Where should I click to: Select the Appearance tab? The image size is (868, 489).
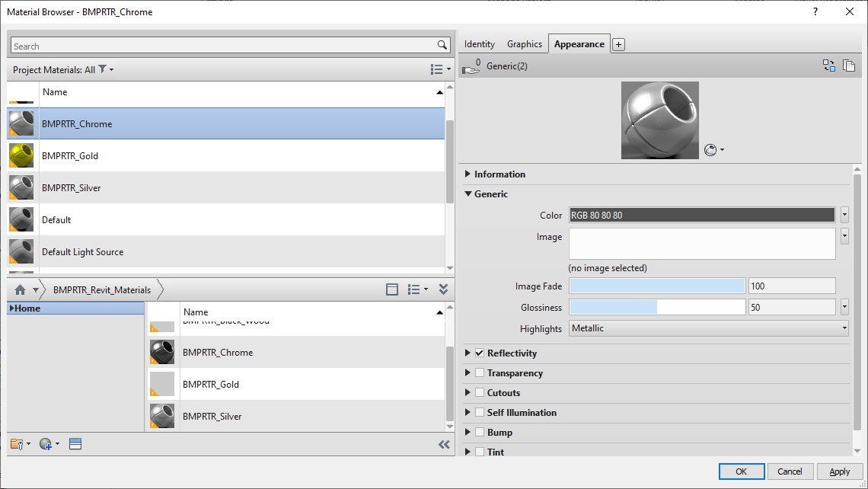[x=579, y=43]
